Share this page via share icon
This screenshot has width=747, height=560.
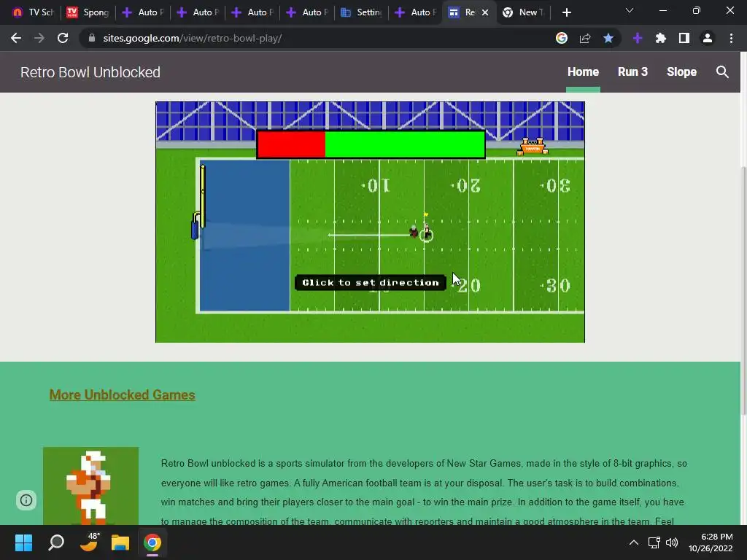(x=585, y=38)
